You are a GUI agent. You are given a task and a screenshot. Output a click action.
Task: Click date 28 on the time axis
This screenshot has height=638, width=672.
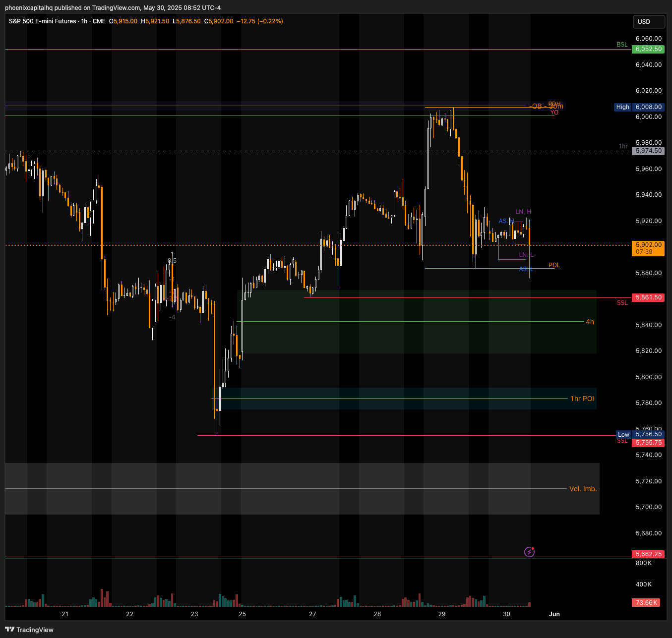(377, 614)
